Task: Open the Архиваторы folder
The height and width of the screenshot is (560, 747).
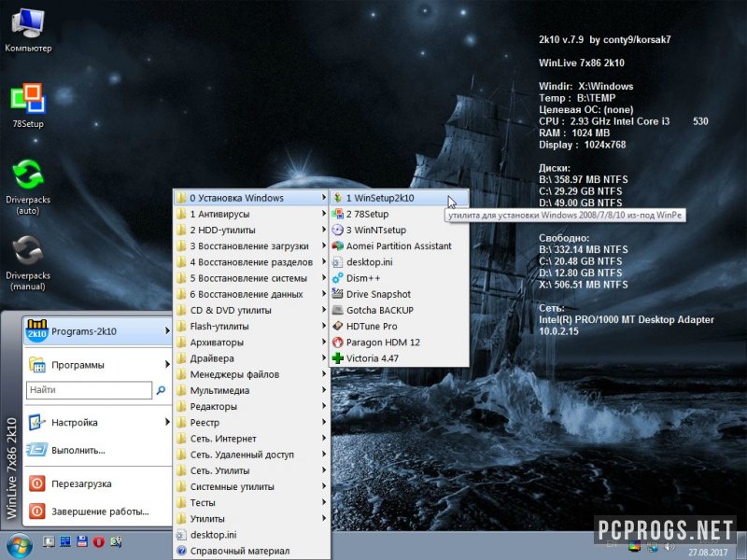Action: (251, 343)
